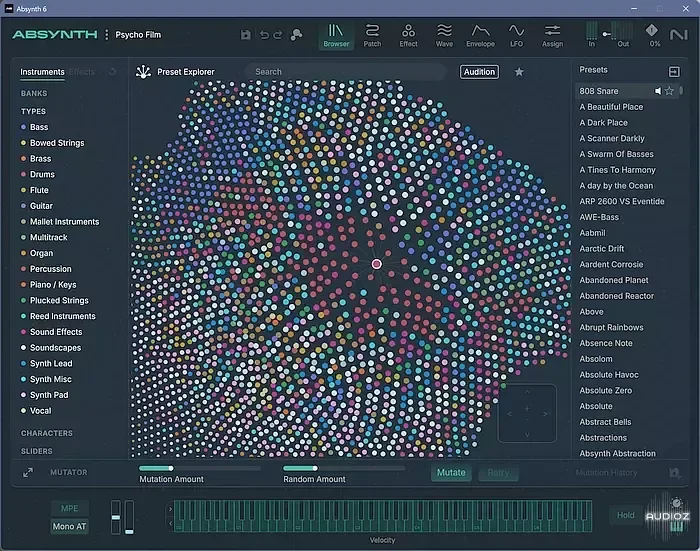
Task: Click up arrow in map navigation pad
Action: [527, 392]
